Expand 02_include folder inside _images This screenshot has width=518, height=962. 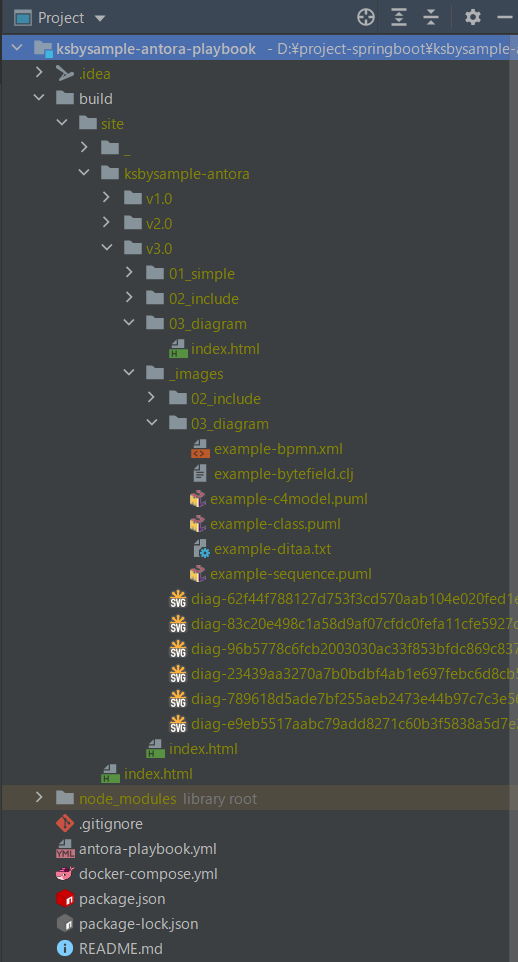(152, 398)
